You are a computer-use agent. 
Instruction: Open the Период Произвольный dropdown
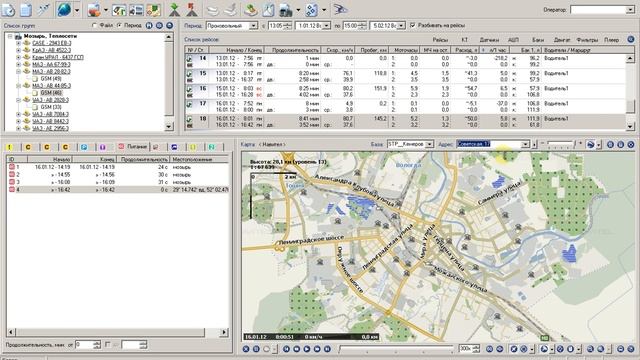[232, 25]
